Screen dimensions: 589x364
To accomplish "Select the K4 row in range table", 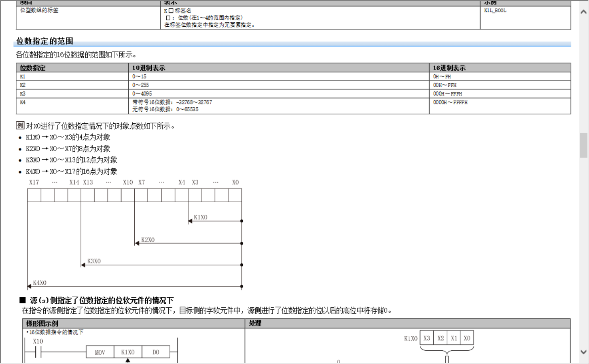I will tap(23, 103).
